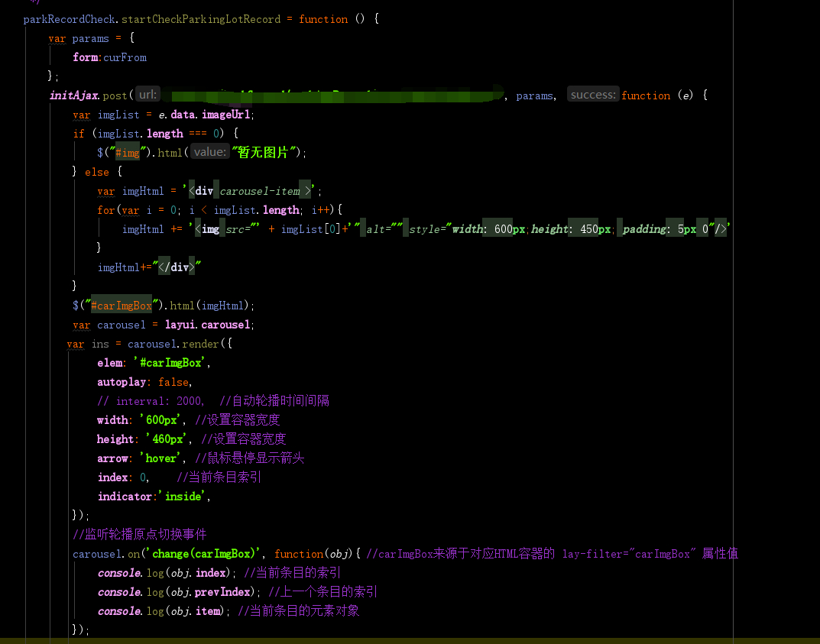
Task: Click the 暂无图片 string literal
Action: click(264, 153)
